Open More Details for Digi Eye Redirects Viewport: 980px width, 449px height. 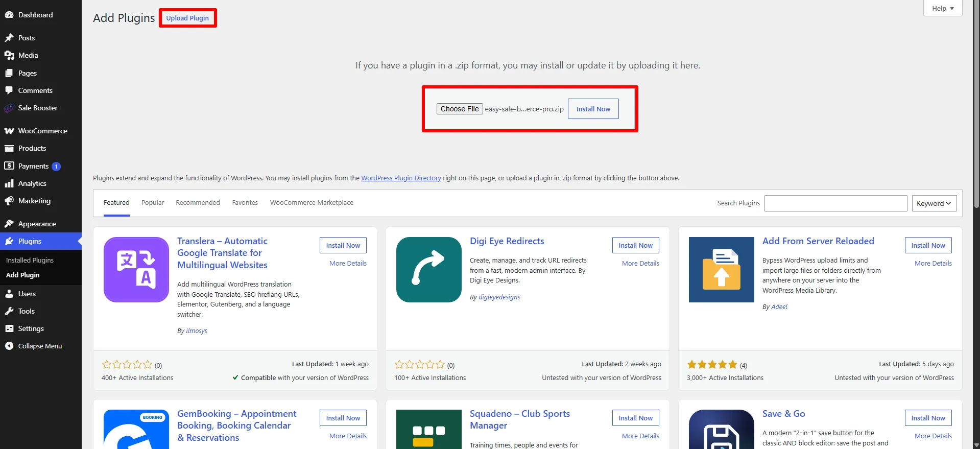[640, 264]
